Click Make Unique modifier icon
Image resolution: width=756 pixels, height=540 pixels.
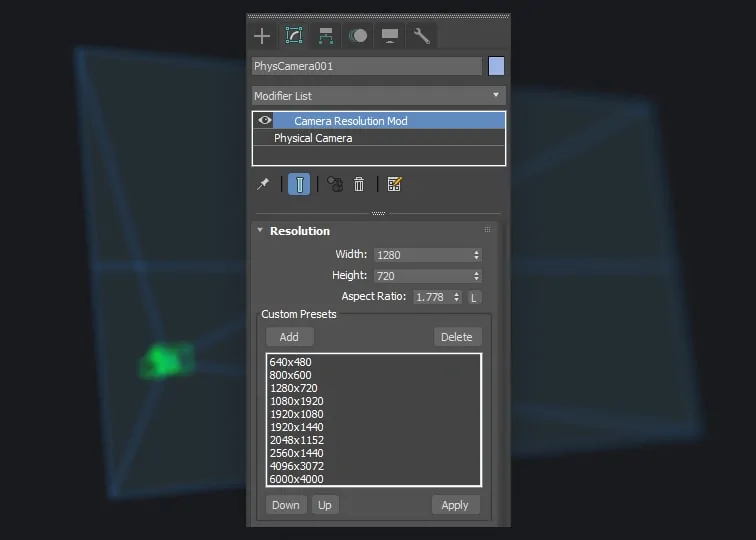coord(335,184)
